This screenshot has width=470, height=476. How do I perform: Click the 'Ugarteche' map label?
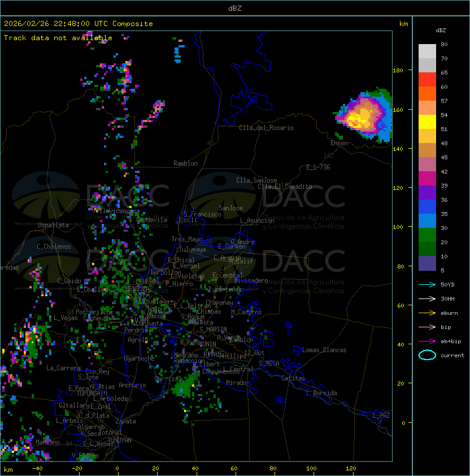click(140, 358)
